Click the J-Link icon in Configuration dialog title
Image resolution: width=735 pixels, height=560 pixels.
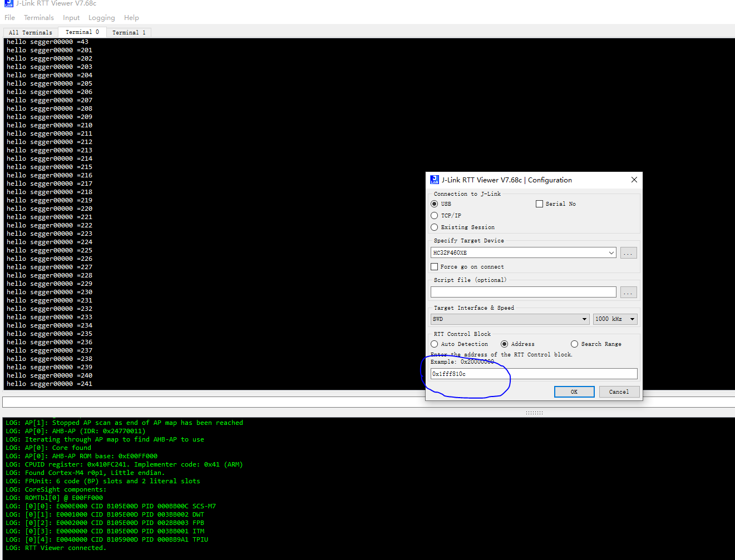pyautogui.click(x=435, y=180)
